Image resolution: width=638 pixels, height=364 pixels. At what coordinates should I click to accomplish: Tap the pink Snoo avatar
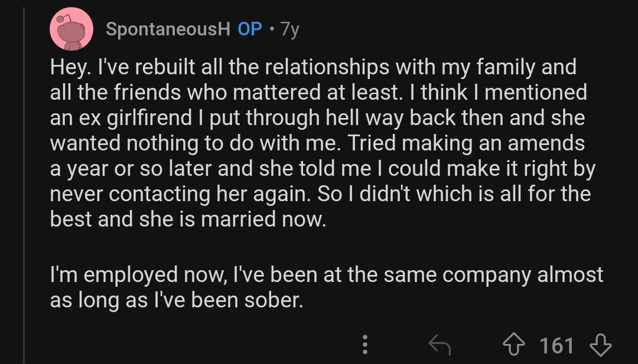coord(71,29)
